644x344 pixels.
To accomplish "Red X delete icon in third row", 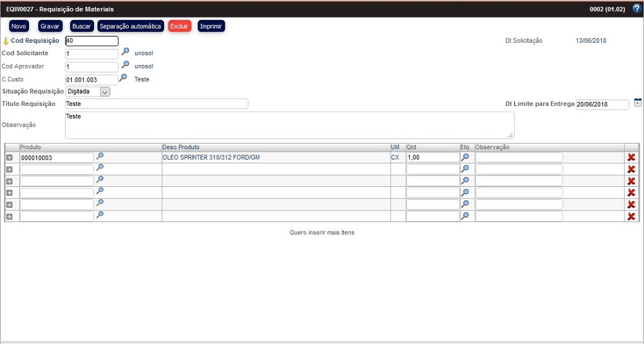I will tap(632, 181).
